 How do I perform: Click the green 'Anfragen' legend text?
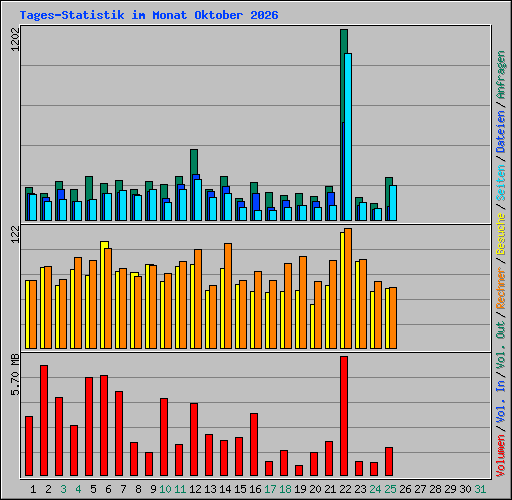(501, 74)
